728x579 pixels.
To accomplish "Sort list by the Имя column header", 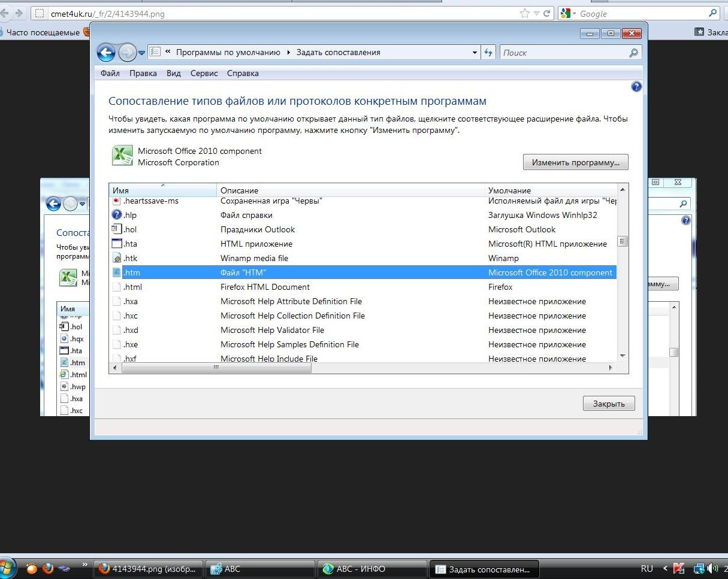I will coord(162,190).
